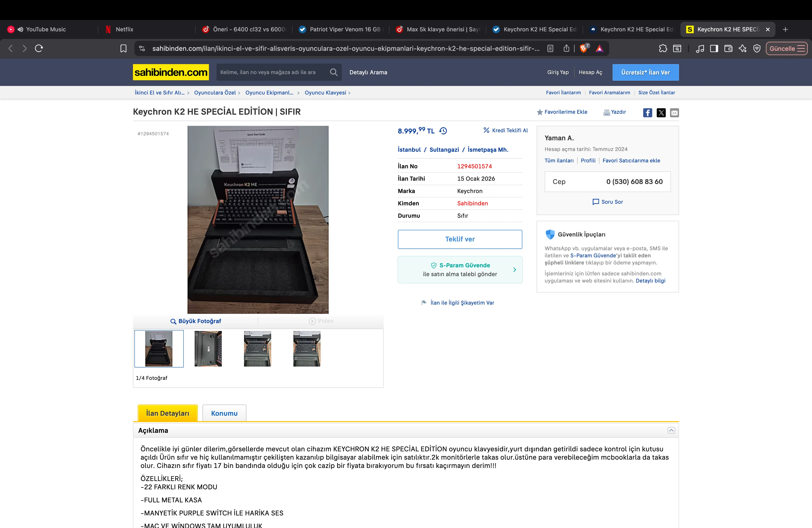
Task: Switch to the Konumu tab
Action: (224, 413)
